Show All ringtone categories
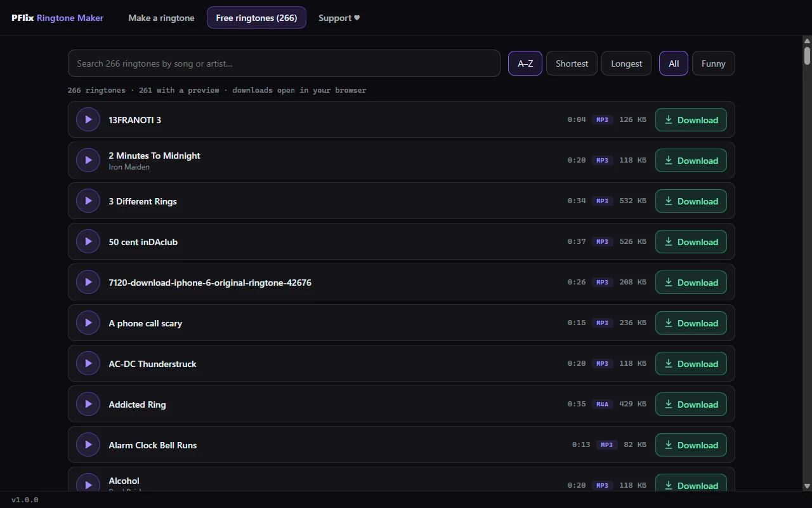Screen dimensions: 812x508 pyautogui.click(x=674, y=63)
